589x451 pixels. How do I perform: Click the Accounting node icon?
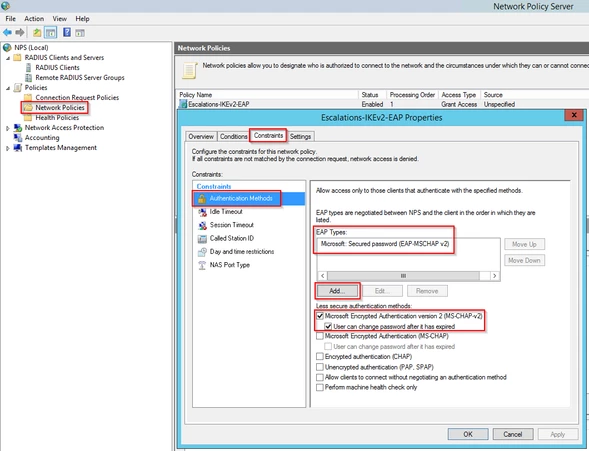click(x=18, y=138)
